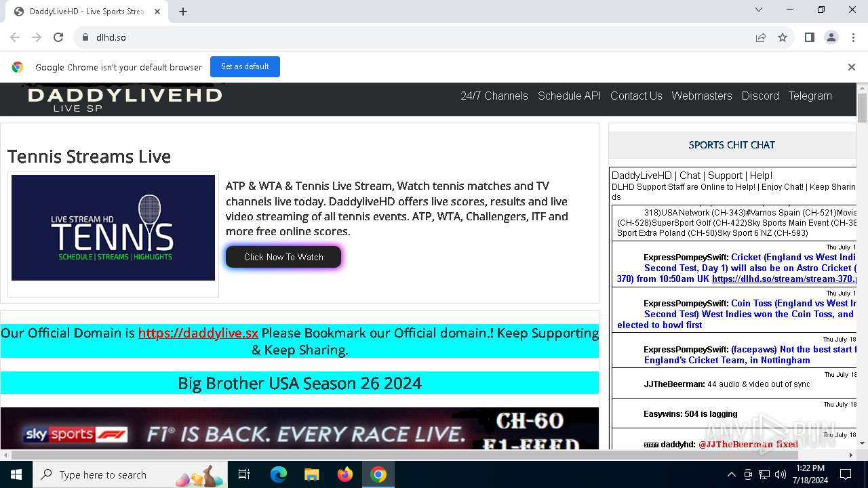The image size is (868, 488).
Task: Open the Sky Sports F1 banner
Action: pyautogui.click(x=300, y=428)
